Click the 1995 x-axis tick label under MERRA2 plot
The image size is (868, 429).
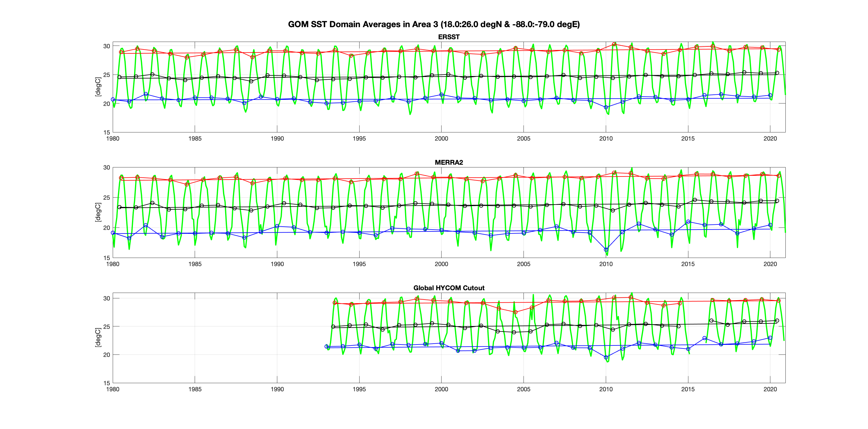coord(359,264)
